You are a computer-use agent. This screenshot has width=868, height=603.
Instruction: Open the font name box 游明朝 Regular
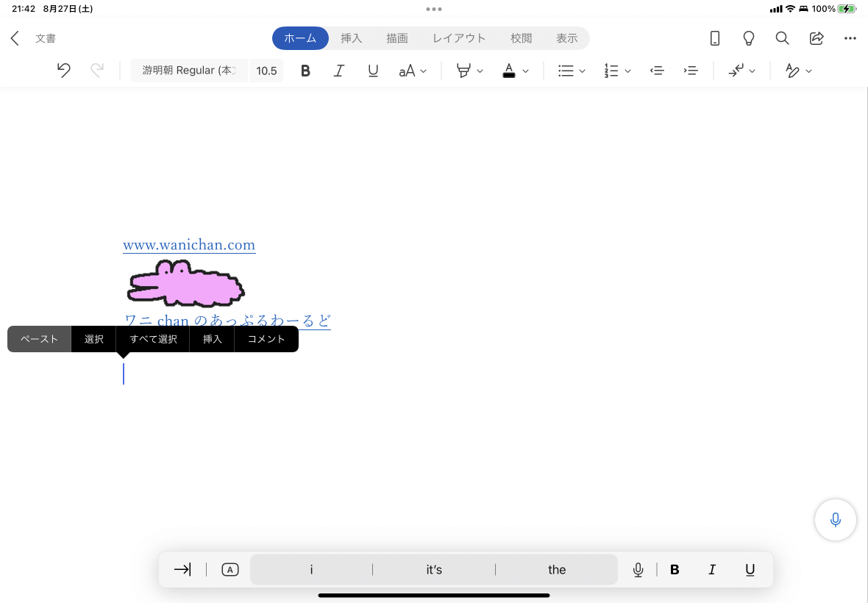coord(189,71)
